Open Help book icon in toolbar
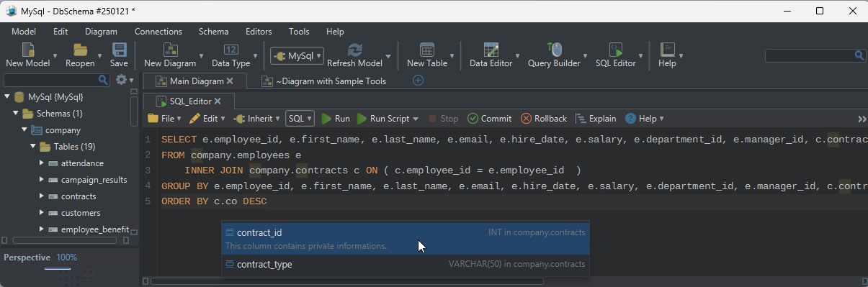 pos(667,50)
